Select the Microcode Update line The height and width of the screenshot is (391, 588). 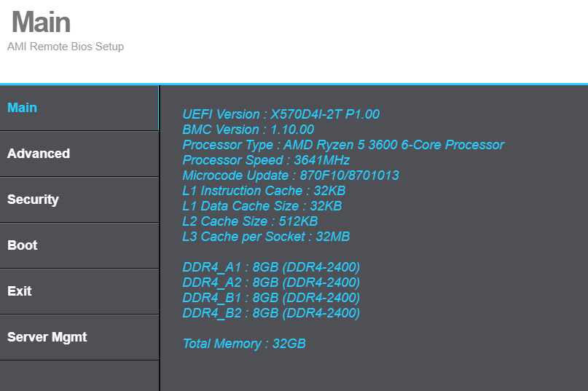tap(290, 175)
